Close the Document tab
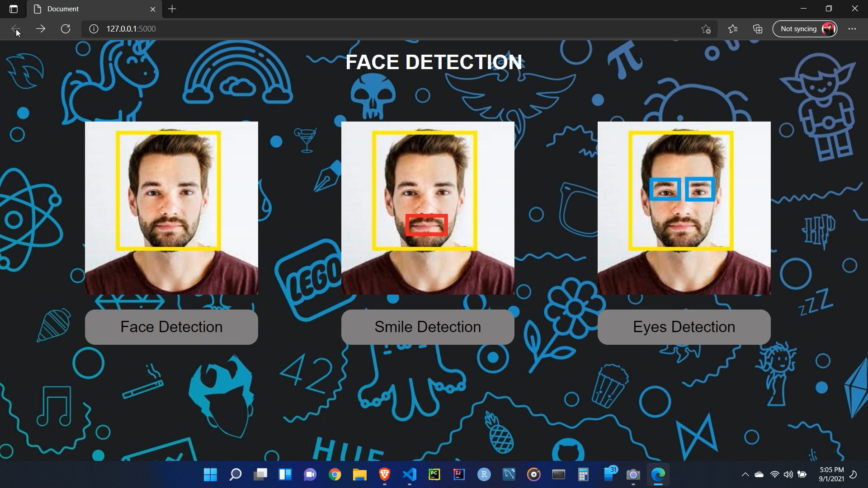This screenshot has height=488, width=868. pyautogui.click(x=153, y=9)
